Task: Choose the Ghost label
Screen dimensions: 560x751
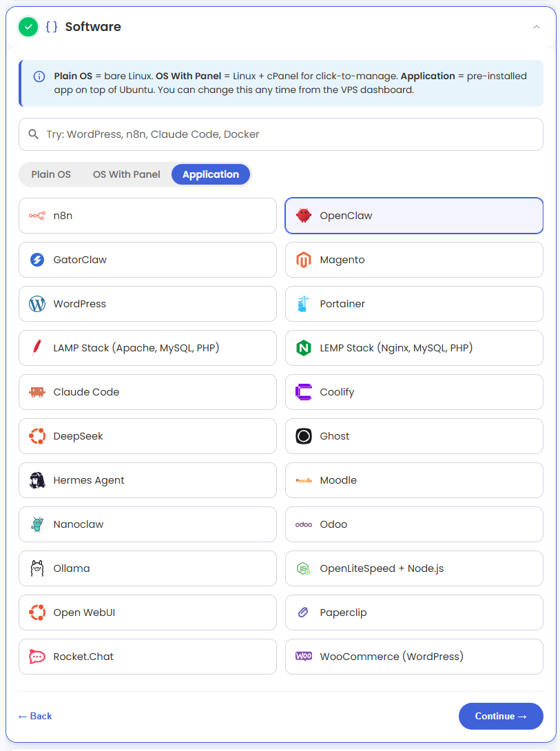Action: click(x=335, y=436)
